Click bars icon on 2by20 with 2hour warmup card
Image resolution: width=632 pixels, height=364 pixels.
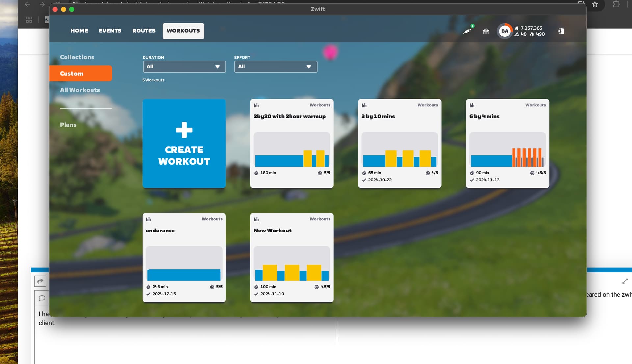click(x=256, y=105)
